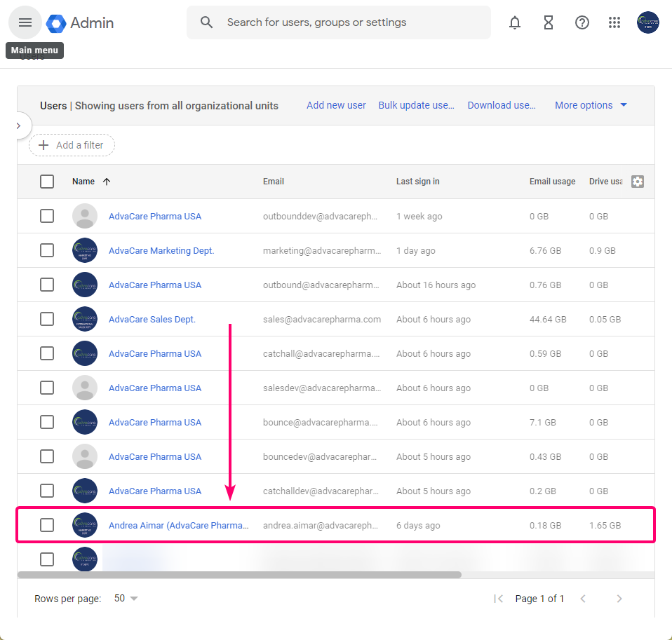672x640 pixels.
Task: Click the 44.64 GB email usage value
Action: [x=548, y=319]
